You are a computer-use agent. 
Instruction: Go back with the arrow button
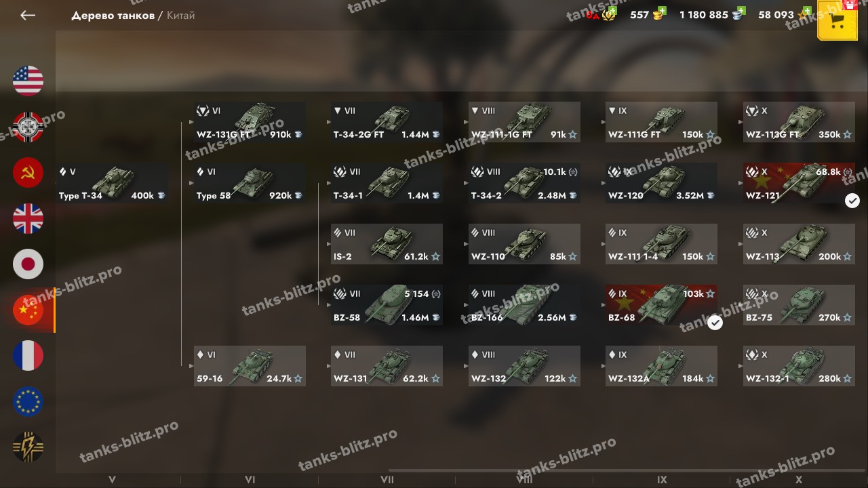28,15
